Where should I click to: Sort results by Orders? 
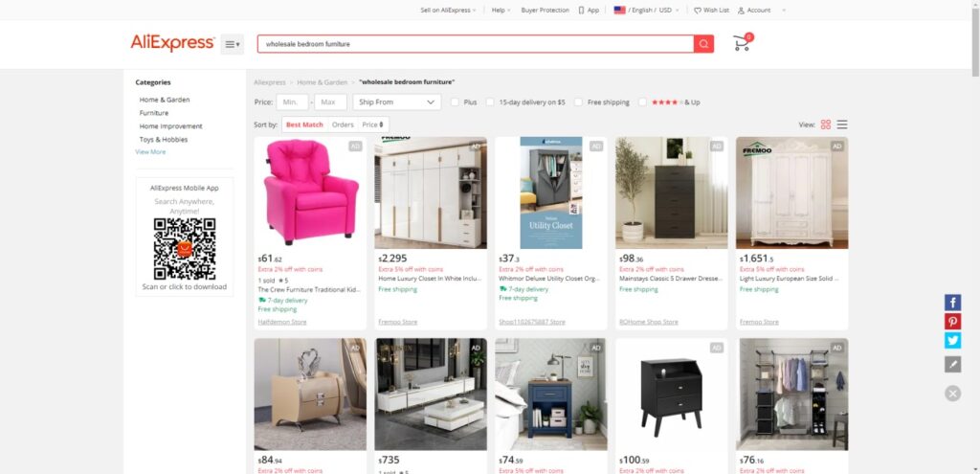click(x=343, y=124)
